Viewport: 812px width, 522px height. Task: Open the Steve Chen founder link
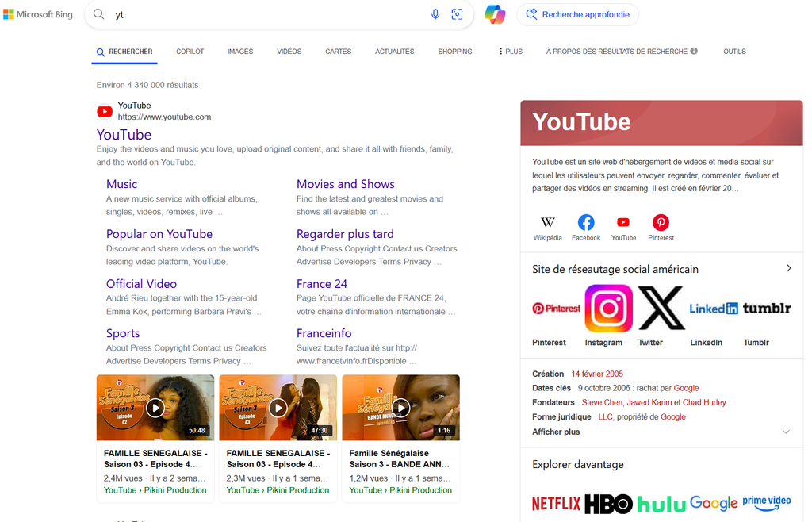(x=603, y=402)
